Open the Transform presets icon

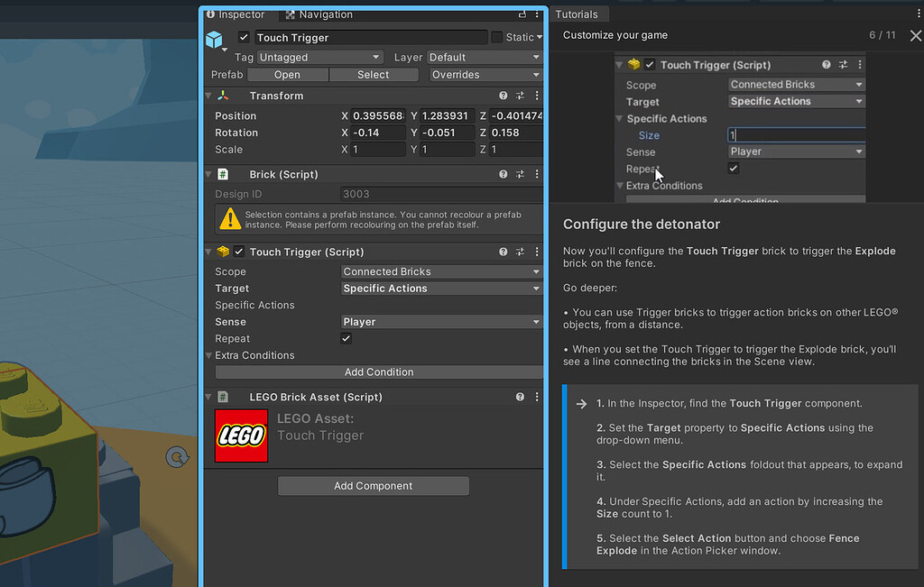coord(521,96)
